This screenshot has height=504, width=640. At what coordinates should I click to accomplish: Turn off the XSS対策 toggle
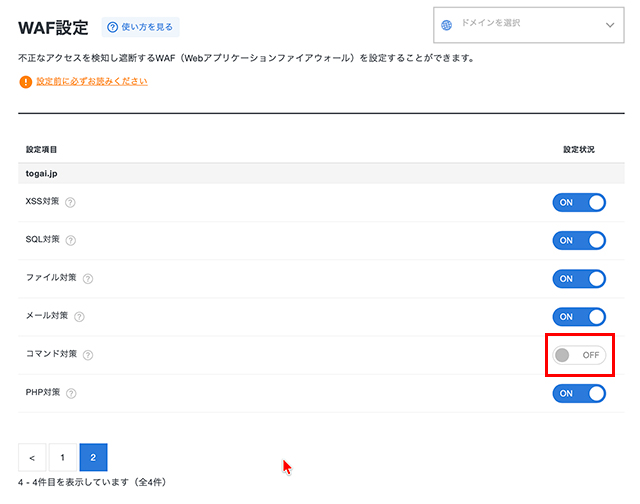click(x=579, y=202)
